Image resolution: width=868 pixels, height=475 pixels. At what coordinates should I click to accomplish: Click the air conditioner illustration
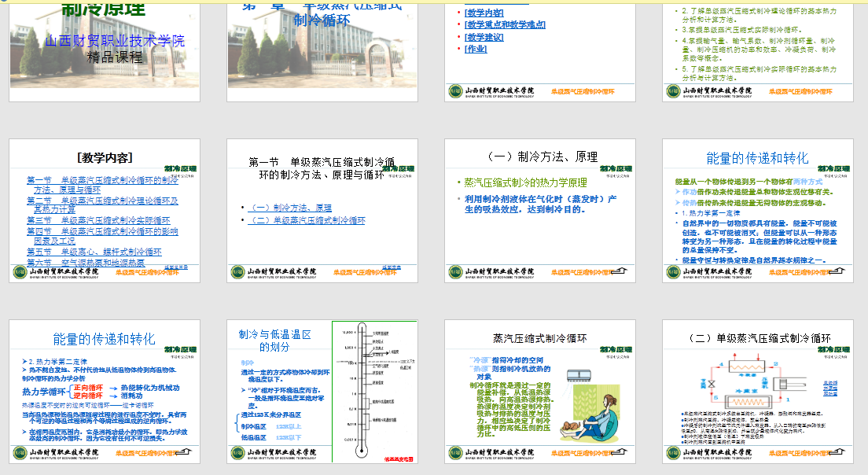(579, 377)
